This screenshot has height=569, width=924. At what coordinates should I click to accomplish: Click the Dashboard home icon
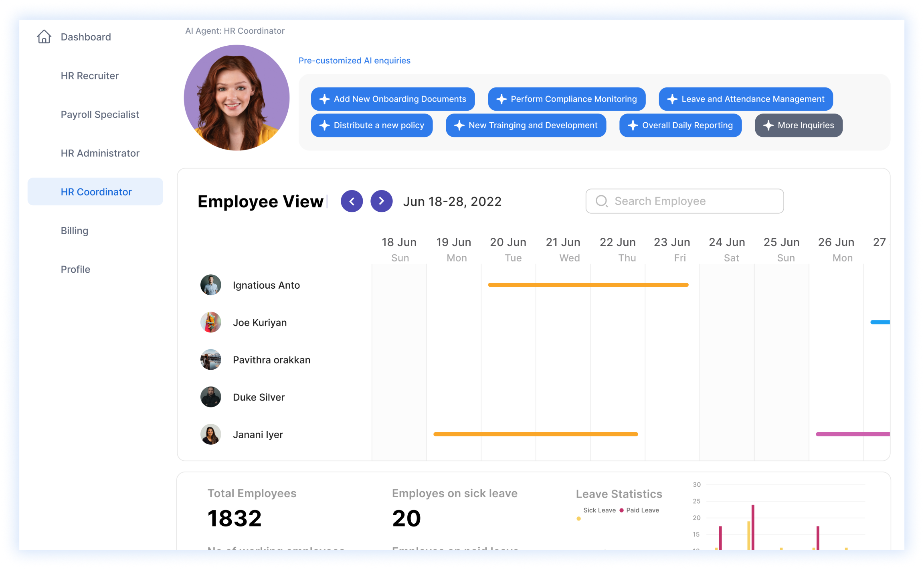44,37
